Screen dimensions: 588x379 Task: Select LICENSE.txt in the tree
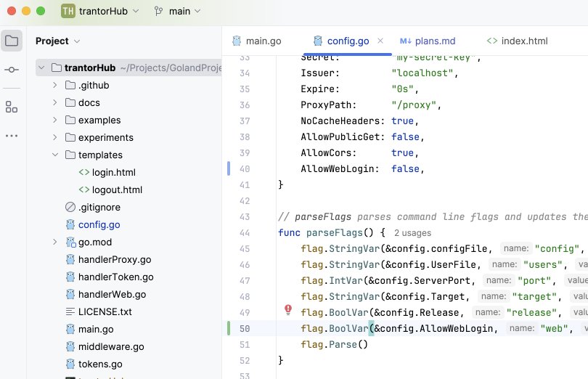(105, 311)
